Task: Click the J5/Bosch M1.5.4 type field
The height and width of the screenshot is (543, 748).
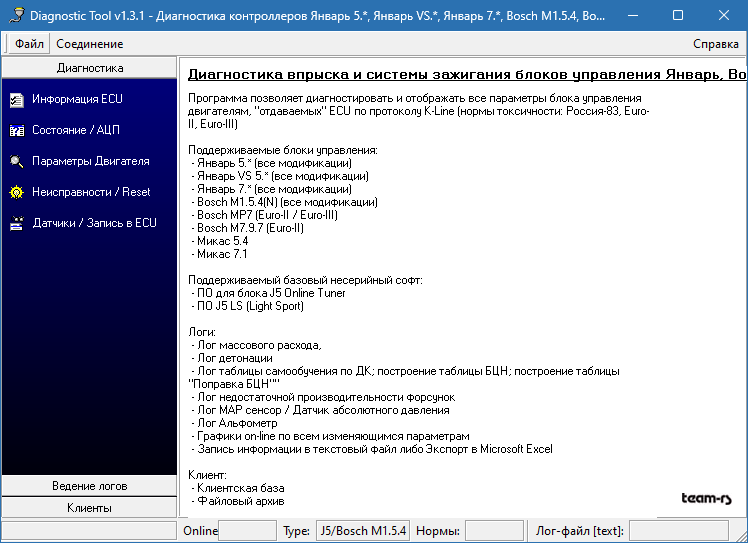Action: click(x=363, y=531)
